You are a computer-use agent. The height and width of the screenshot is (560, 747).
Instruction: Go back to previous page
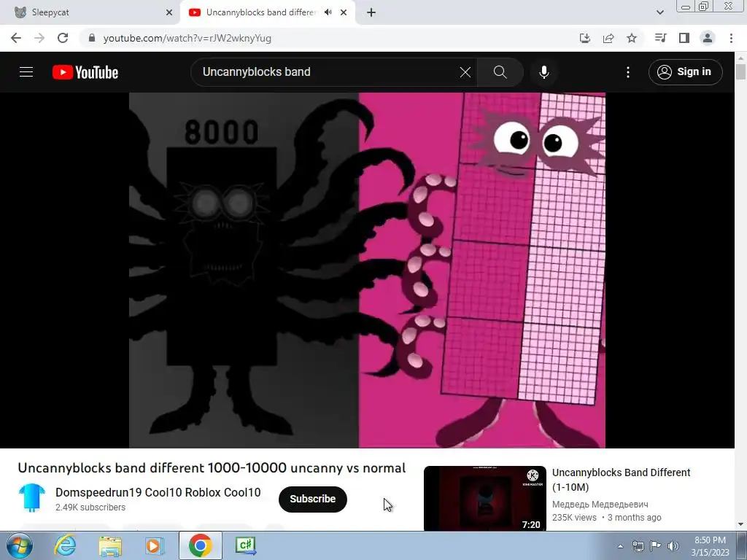click(16, 38)
